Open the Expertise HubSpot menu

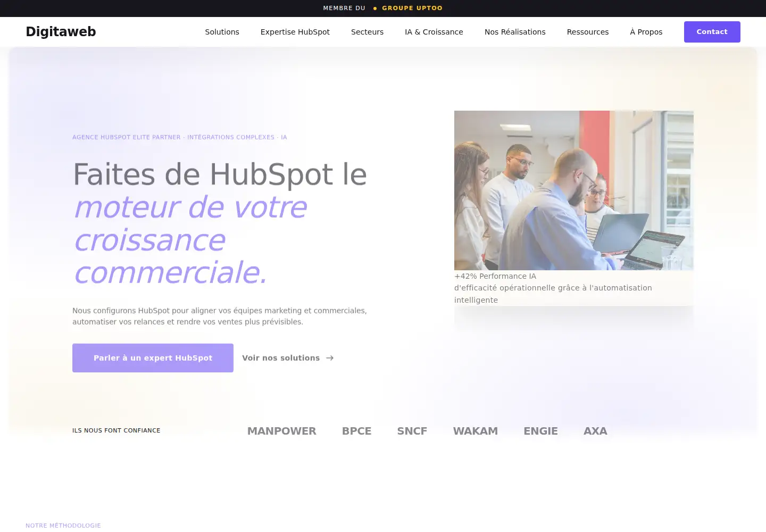tap(295, 32)
